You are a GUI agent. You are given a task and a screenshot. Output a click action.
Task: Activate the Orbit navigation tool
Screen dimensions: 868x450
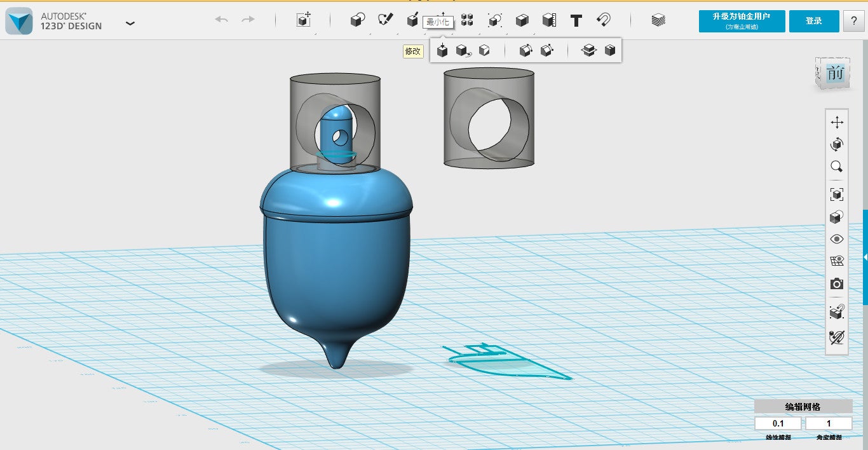(x=837, y=144)
